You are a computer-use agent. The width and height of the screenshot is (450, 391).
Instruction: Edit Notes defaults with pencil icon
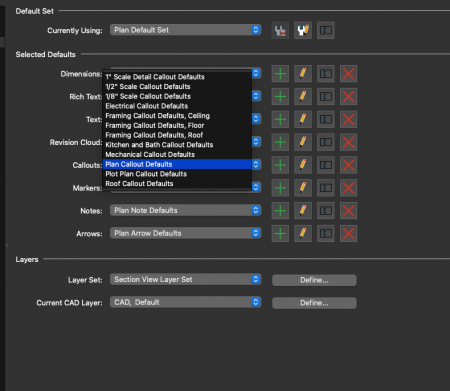[x=303, y=211]
